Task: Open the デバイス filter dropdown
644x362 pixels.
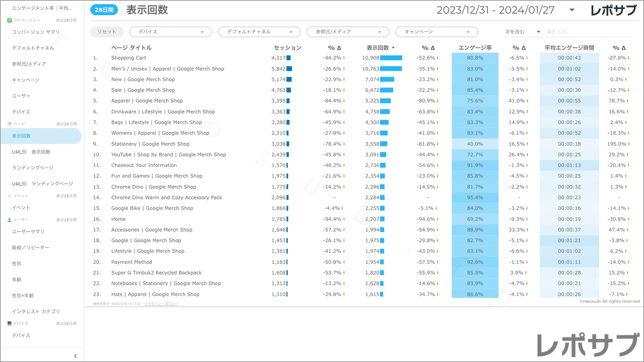Action: tap(170, 32)
